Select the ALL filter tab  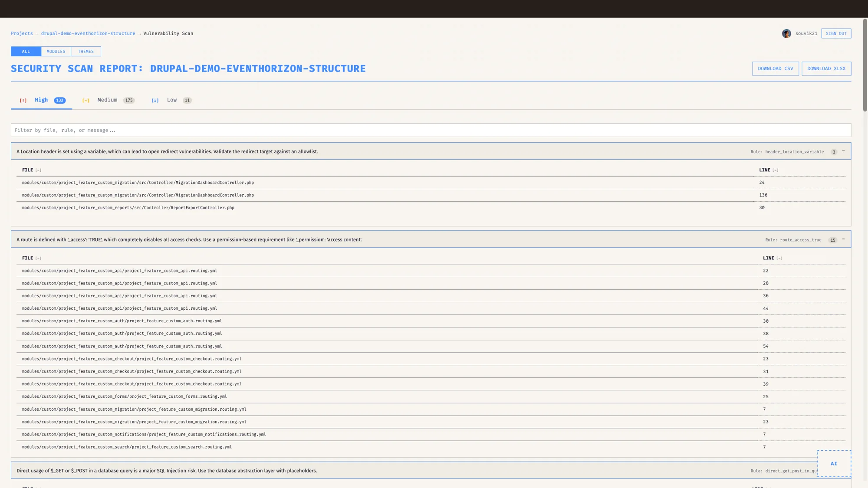tap(26, 52)
